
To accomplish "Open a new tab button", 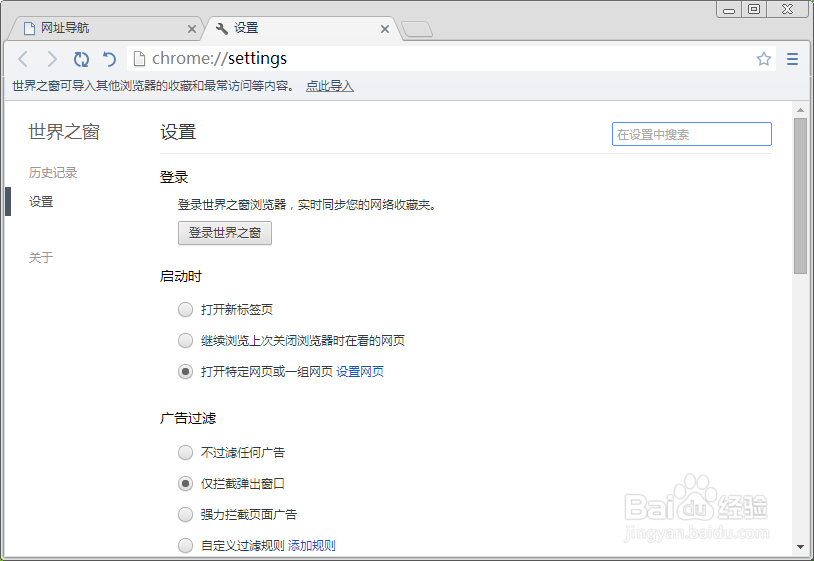I will click(417, 29).
